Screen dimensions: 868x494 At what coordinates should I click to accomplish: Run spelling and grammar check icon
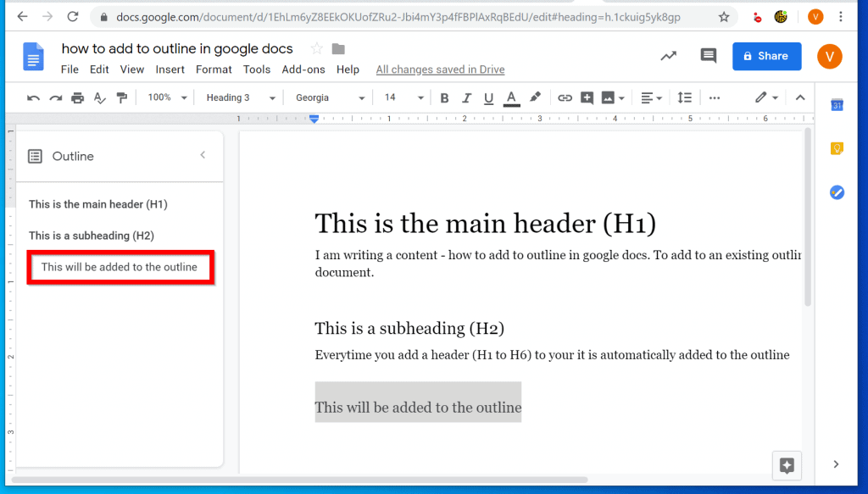click(100, 98)
